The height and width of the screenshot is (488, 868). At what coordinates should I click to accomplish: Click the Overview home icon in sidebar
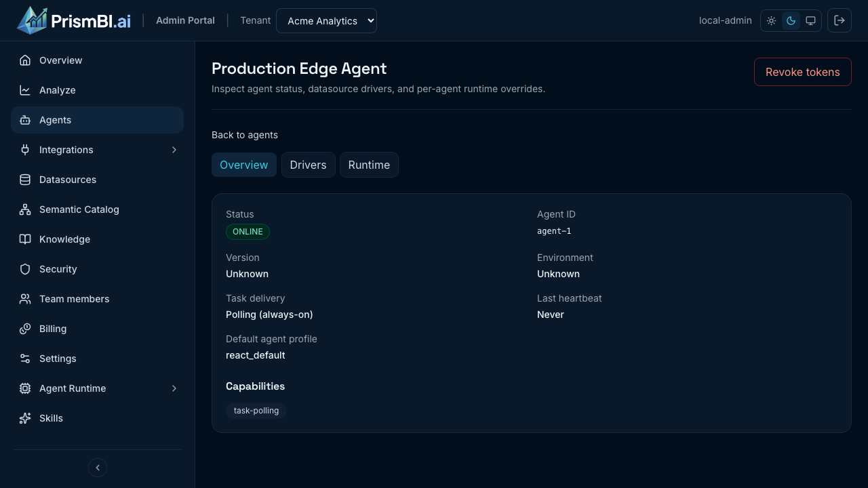coord(25,60)
